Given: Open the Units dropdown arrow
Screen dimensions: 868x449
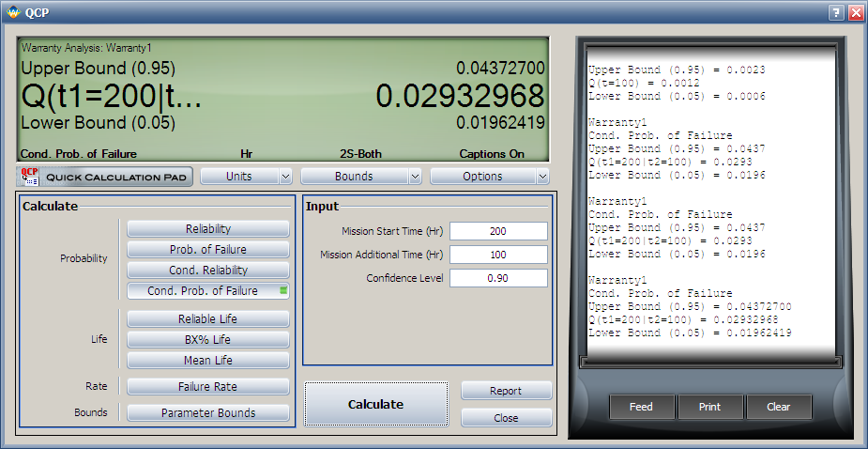Looking at the screenshot, I should tap(285, 177).
